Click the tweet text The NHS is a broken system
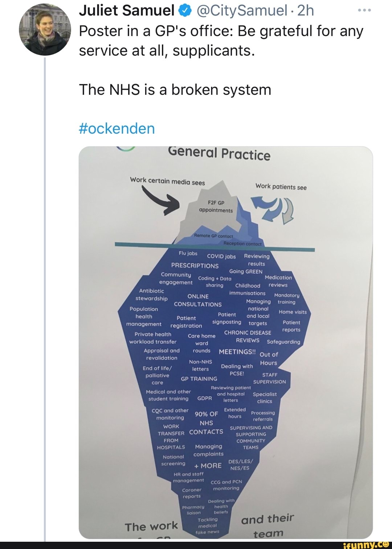The width and height of the screenshot is (392, 549). pos(175,90)
